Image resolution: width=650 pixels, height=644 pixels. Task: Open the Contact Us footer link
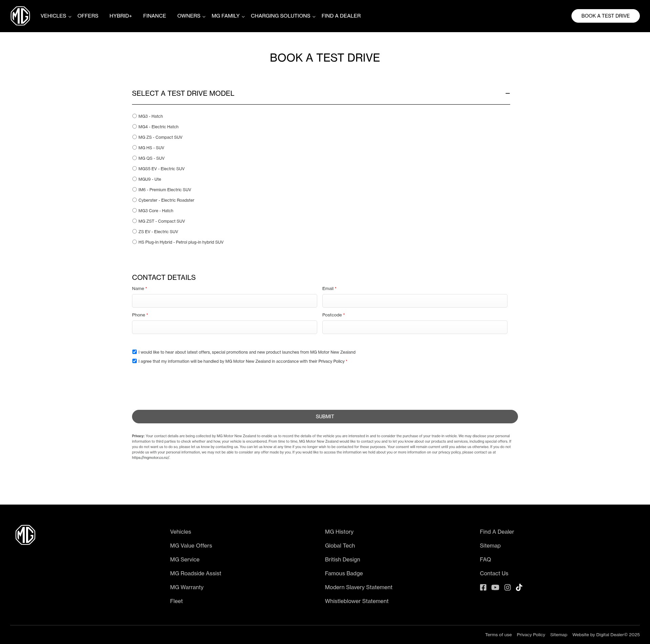pos(494,574)
